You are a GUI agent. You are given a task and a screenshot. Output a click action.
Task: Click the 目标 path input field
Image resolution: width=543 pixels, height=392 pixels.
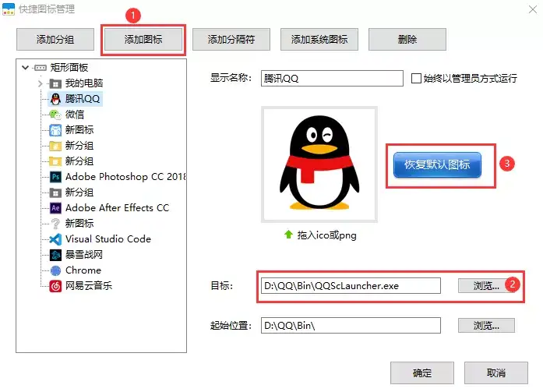[351, 286]
